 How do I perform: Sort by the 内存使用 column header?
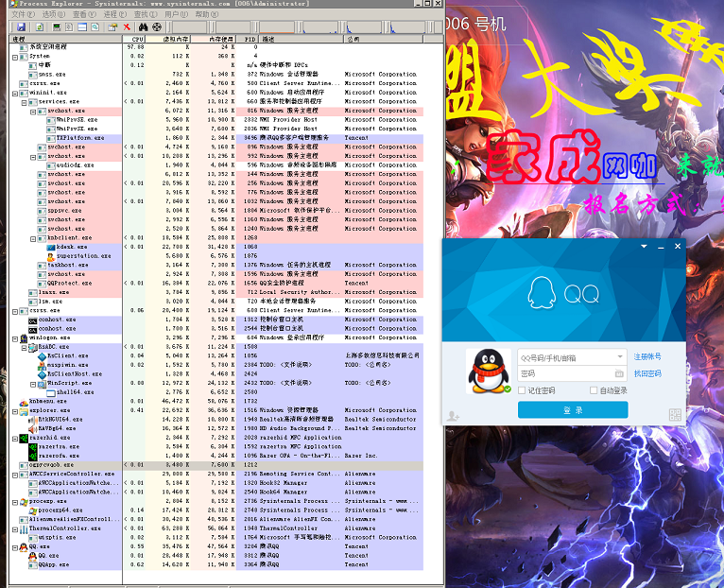[214, 40]
